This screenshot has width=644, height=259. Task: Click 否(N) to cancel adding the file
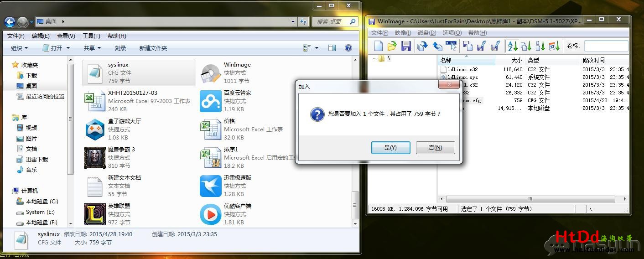click(x=435, y=148)
